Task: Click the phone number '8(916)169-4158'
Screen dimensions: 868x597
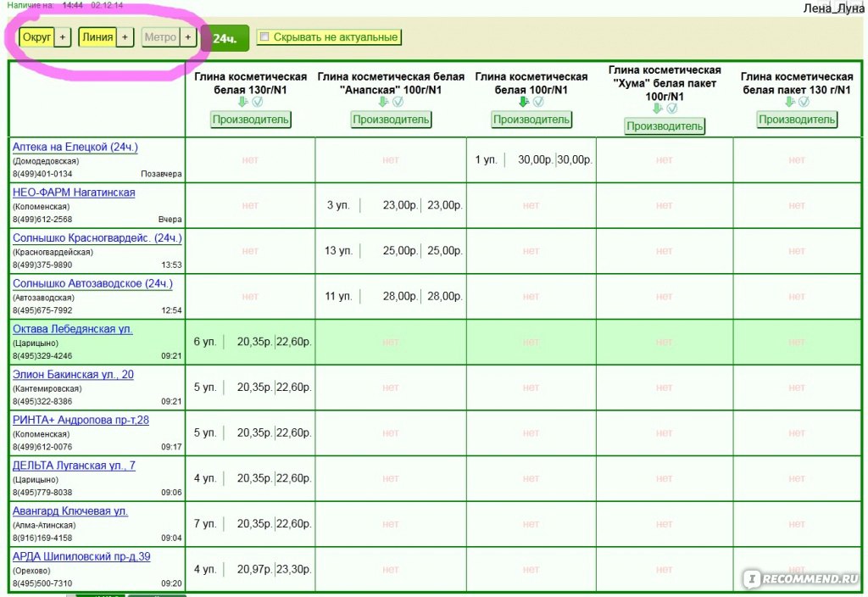Action: [x=42, y=538]
